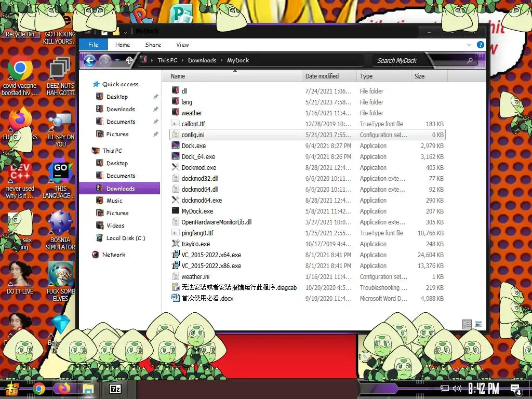The width and height of the screenshot is (532, 399).
Task: Select Videos under This PC
Action: click(x=115, y=225)
